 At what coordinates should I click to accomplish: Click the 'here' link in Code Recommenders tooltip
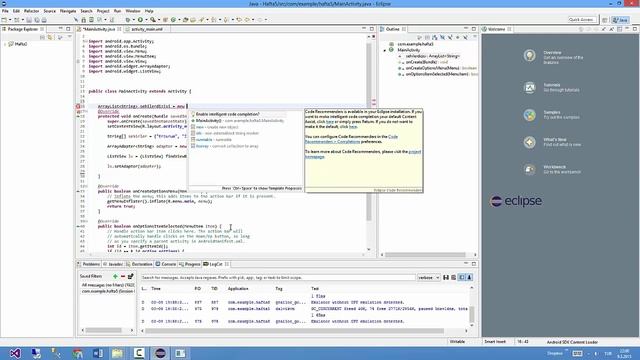(x=330, y=122)
